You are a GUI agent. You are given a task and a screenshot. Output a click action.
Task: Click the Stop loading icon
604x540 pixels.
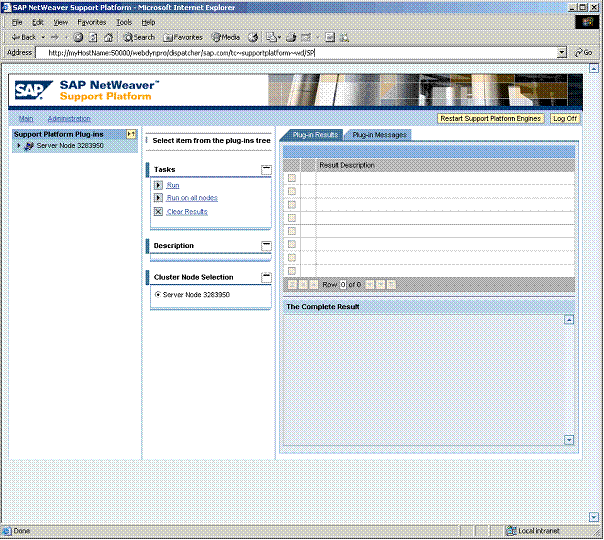78,37
